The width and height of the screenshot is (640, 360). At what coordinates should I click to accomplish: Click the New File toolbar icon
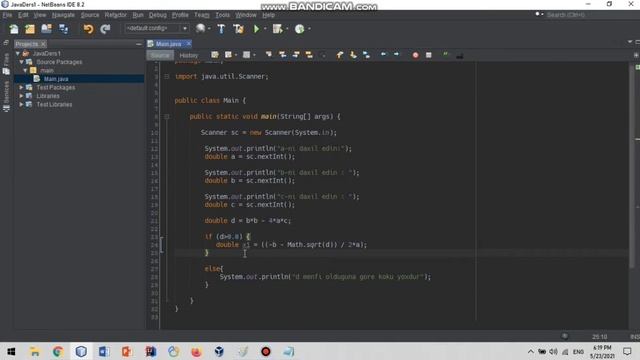pos(14,29)
